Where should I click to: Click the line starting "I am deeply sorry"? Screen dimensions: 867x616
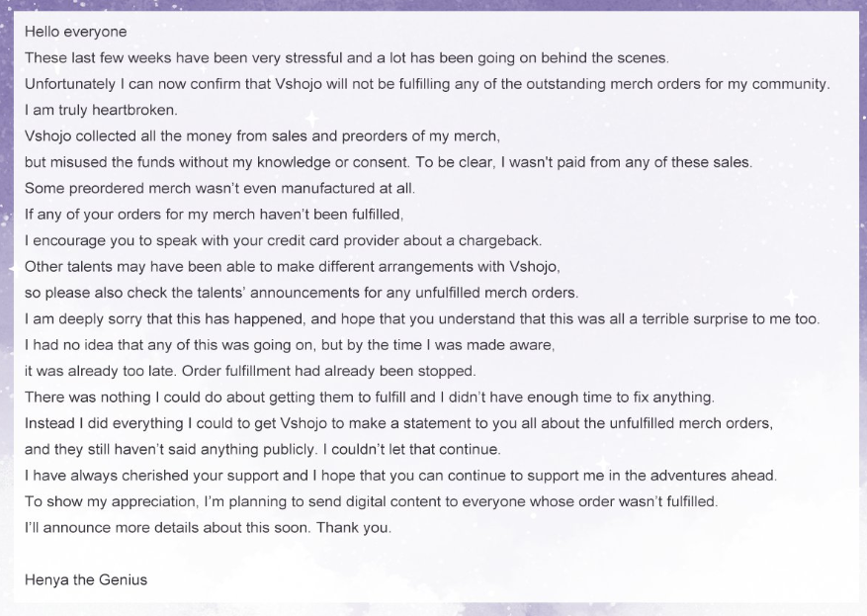422,319
